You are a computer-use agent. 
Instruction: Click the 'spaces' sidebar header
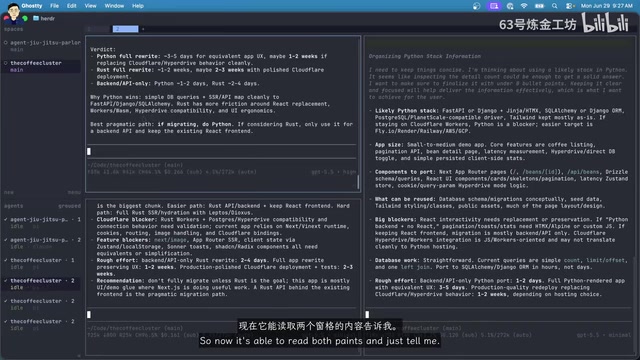(13, 29)
